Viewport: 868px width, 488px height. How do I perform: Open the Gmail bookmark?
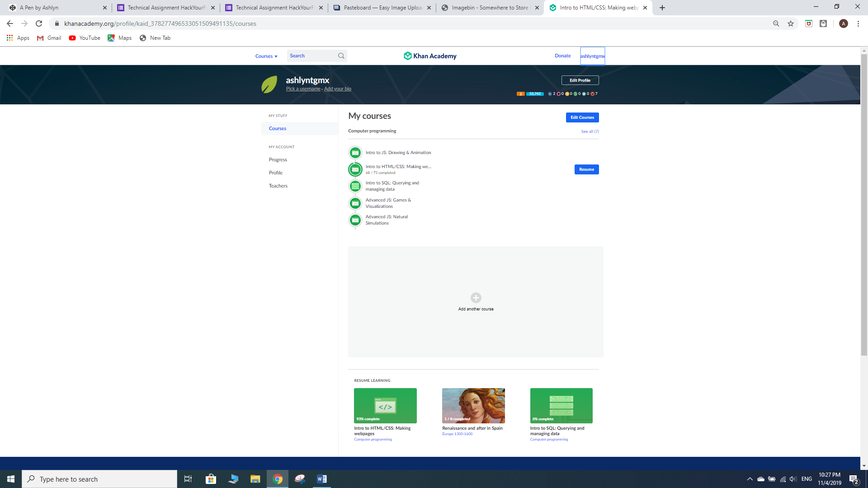(49, 38)
